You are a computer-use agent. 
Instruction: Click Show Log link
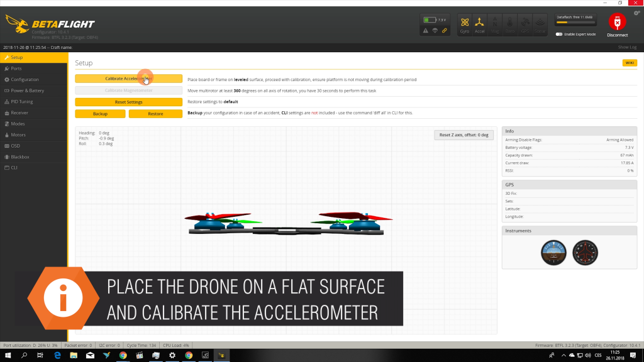click(627, 47)
